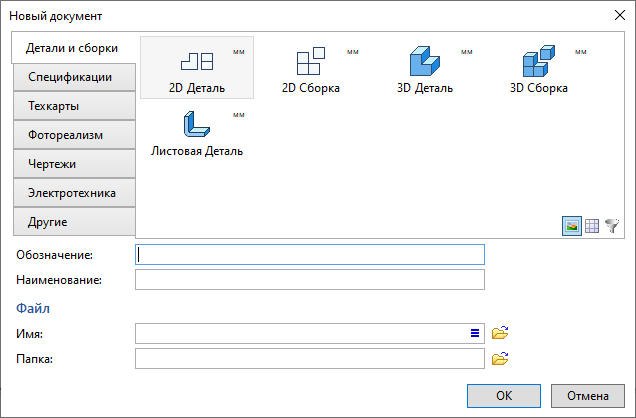Toggle thumbnail picture view mode
This screenshot has height=418, width=636.
[571, 226]
